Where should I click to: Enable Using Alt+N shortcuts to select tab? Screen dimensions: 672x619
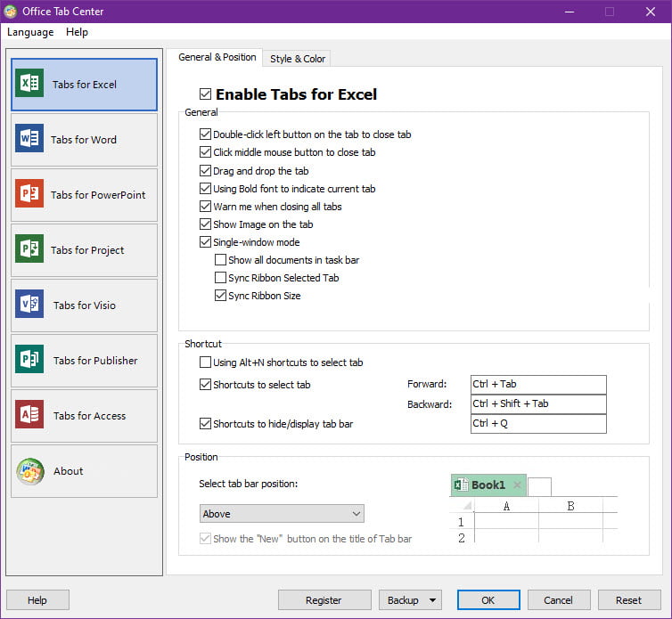[x=206, y=362]
